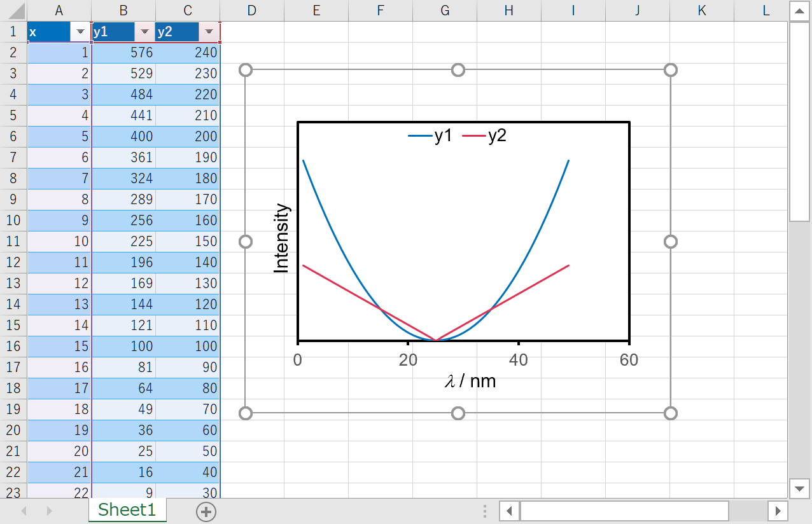Select cell containing 81

123,368
